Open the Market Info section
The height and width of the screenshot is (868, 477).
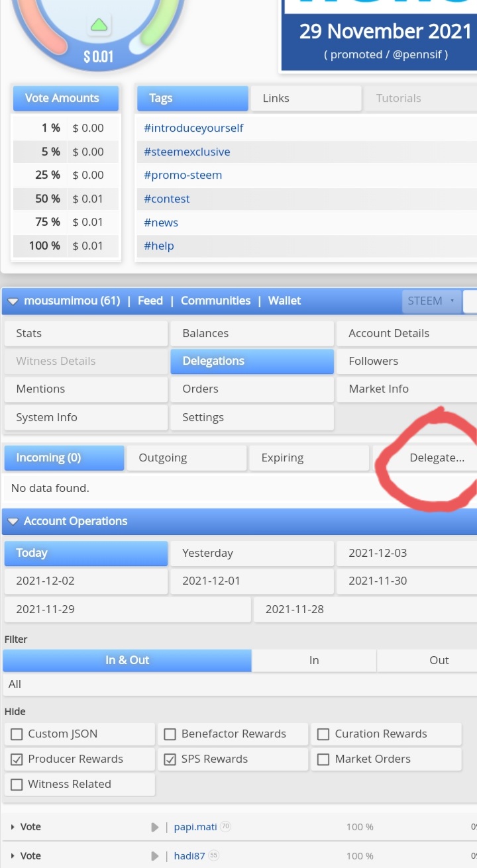click(x=407, y=389)
